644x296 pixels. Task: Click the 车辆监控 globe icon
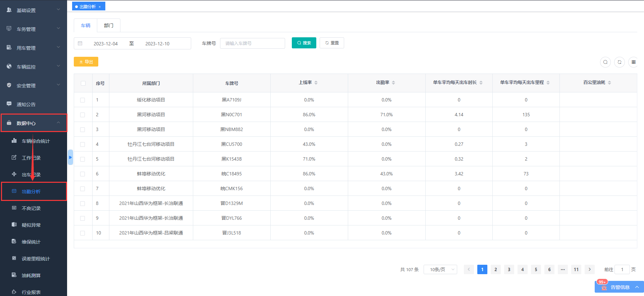coord(9,67)
